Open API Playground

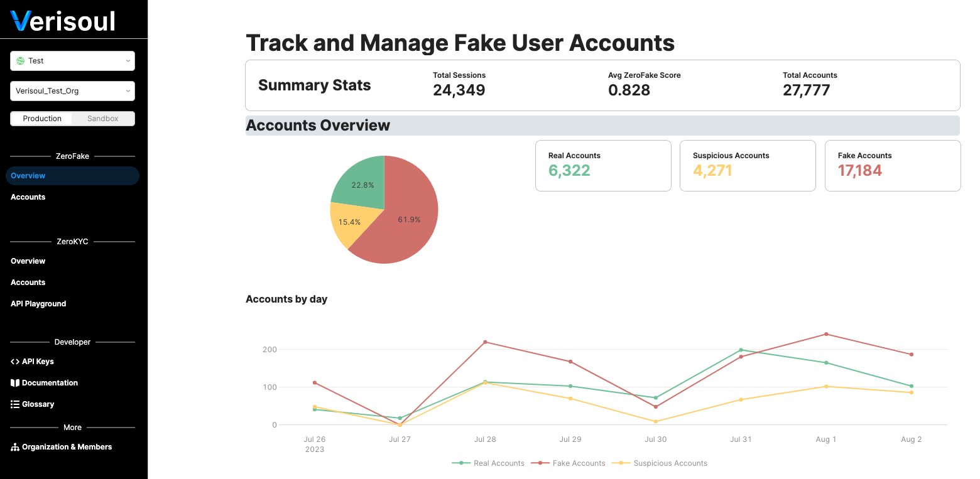point(38,304)
